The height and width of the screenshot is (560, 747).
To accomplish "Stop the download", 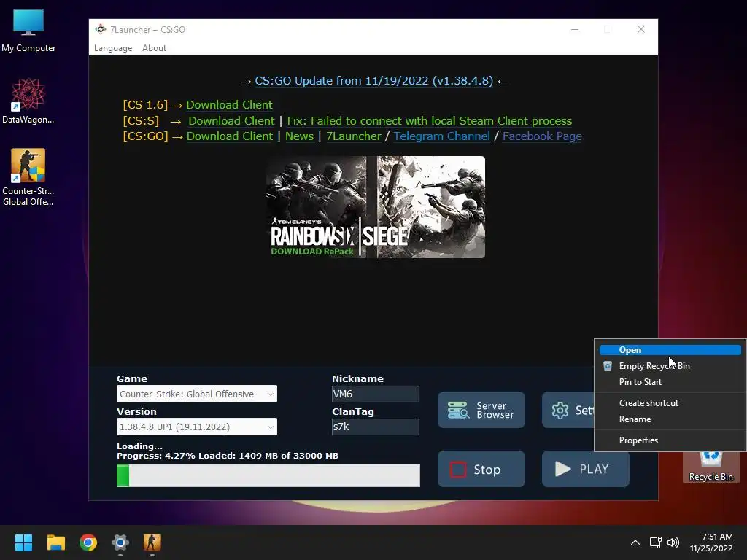I will coord(481,469).
